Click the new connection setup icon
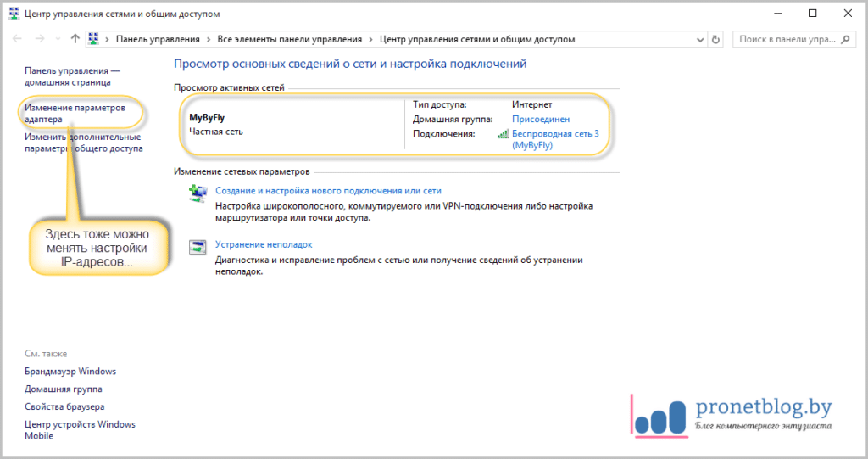 pyautogui.click(x=197, y=193)
